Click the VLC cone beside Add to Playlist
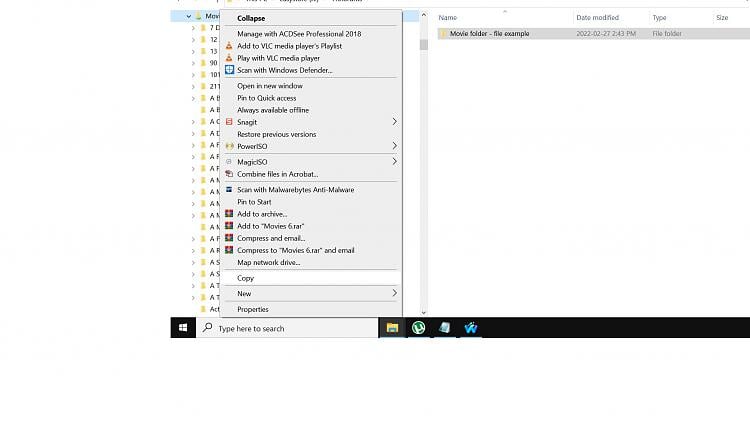This screenshot has height=422, width=750. point(229,46)
